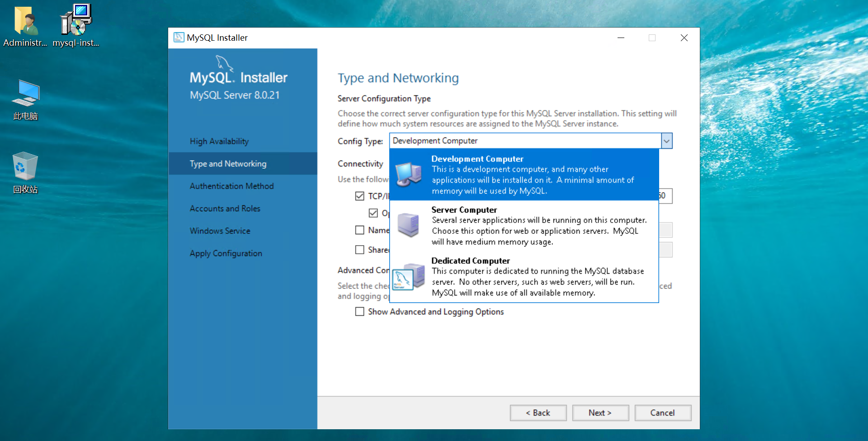The height and width of the screenshot is (441, 868).
Task: Go to the Windows Service step
Action: coord(220,231)
